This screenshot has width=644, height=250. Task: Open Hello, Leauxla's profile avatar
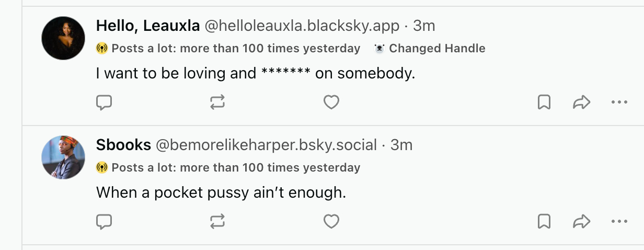[63, 38]
